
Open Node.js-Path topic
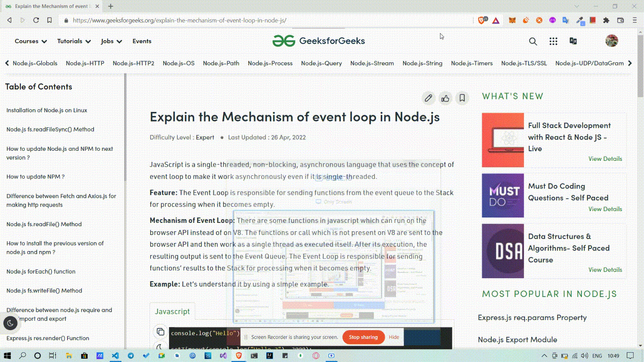coord(221,63)
